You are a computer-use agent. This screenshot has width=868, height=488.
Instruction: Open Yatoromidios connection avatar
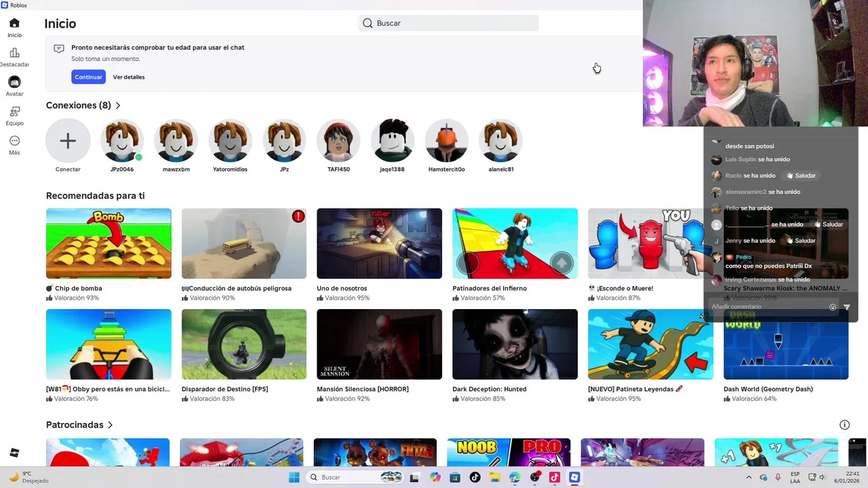click(230, 140)
